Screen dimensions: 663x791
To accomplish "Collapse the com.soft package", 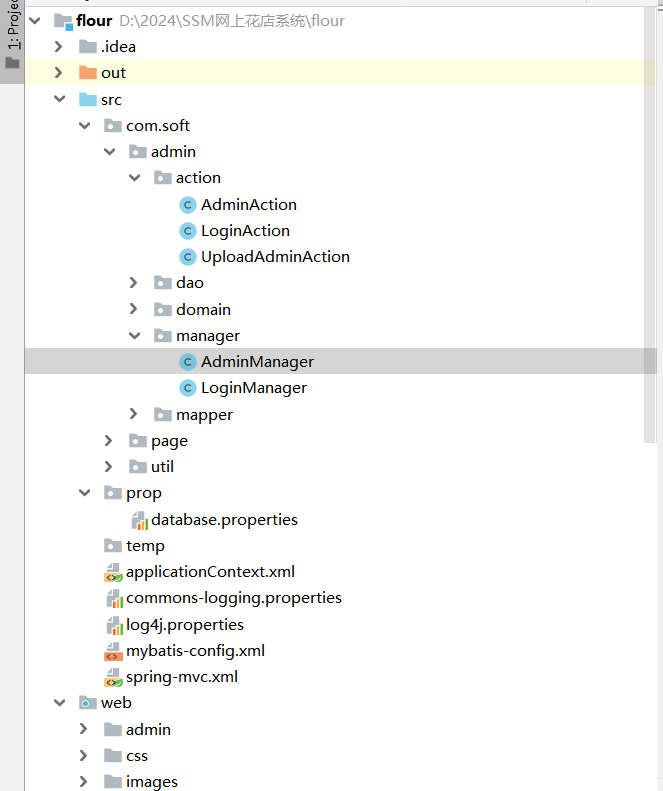I will (84, 126).
